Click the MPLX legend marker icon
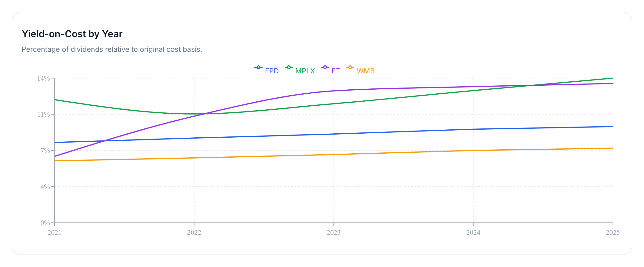The width and height of the screenshot is (644, 267). 288,67
